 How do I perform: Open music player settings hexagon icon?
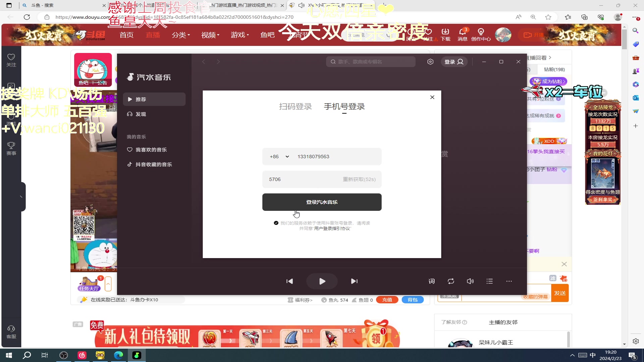430,62
